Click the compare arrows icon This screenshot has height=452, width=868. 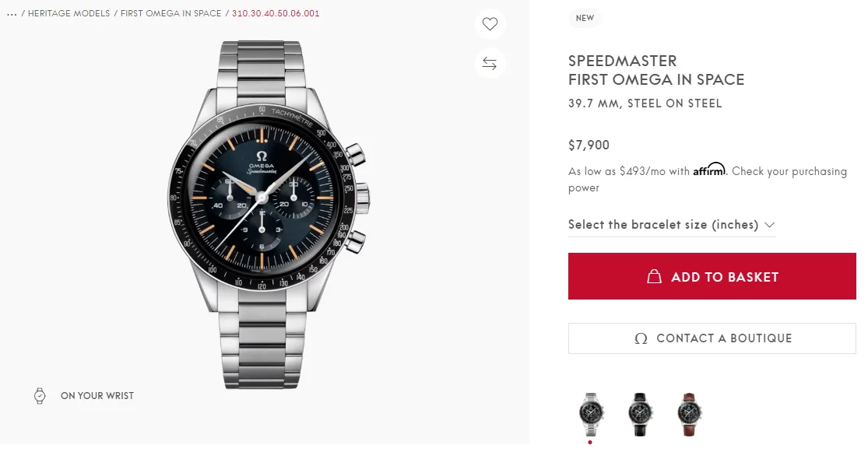pyautogui.click(x=490, y=63)
